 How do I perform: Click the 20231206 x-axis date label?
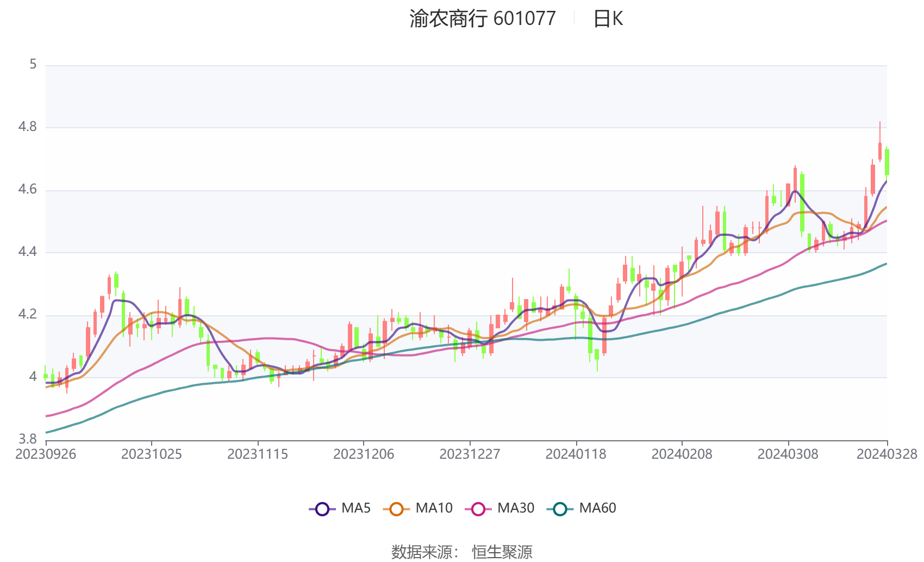[364, 454]
